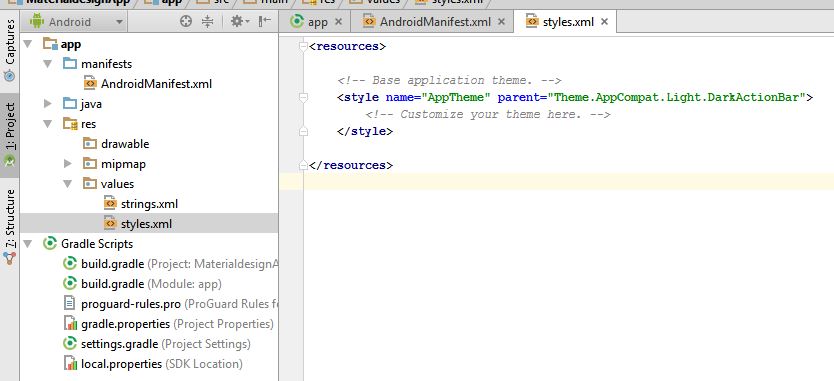Select the values folder

pyautogui.click(x=118, y=184)
